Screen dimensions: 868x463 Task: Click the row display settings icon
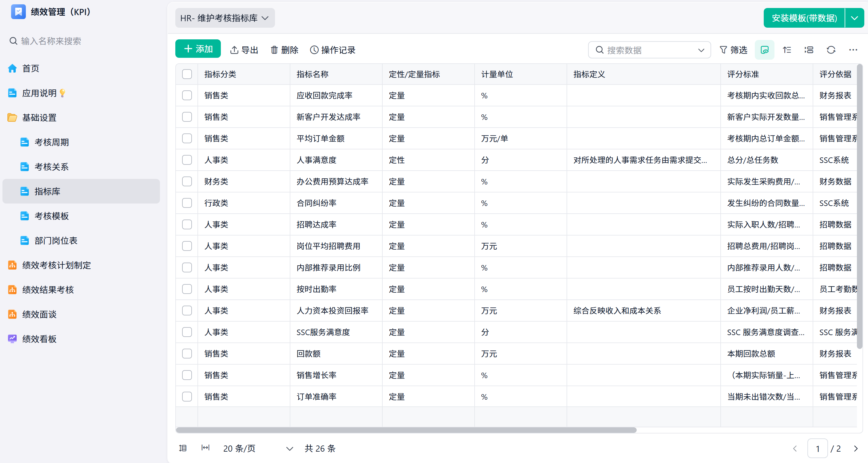[x=809, y=50]
